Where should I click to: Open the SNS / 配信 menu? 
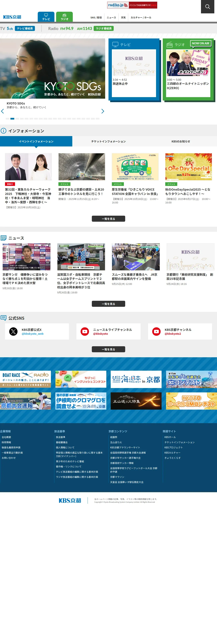click(x=96, y=18)
